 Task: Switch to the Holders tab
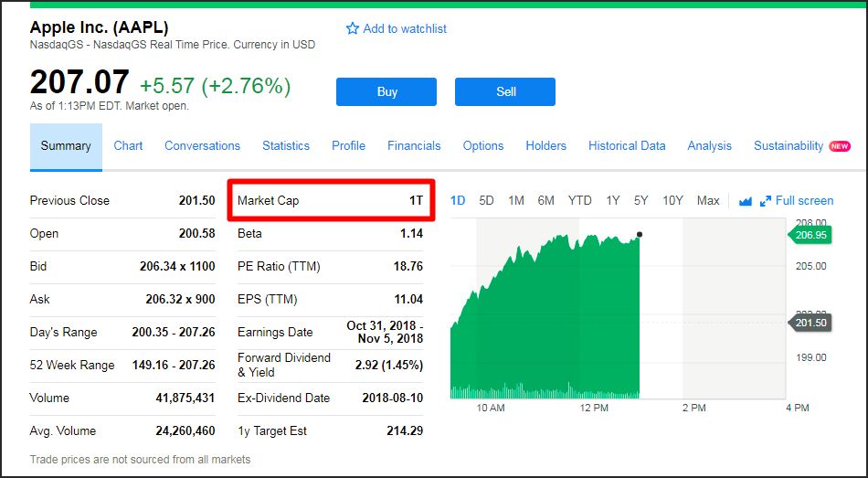pos(545,145)
